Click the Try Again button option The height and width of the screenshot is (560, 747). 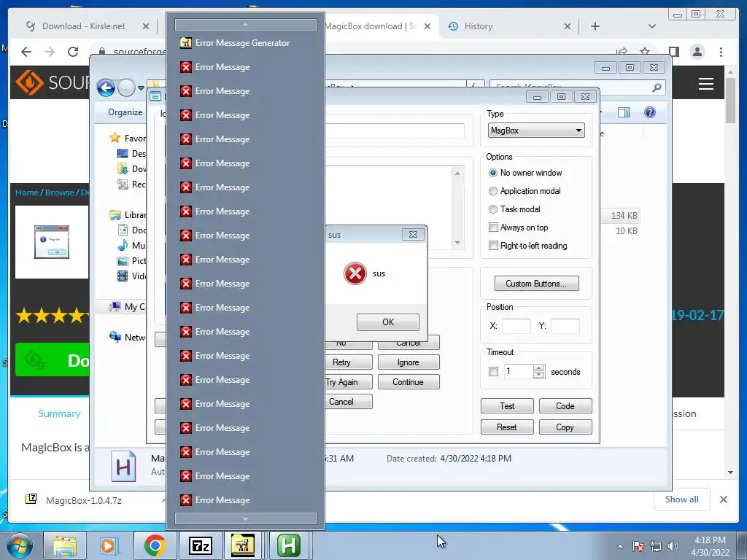pyautogui.click(x=348, y=382)
